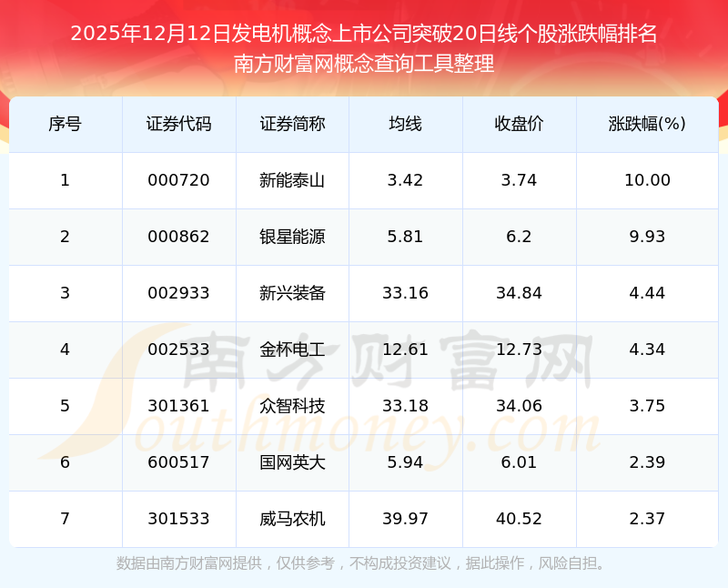Select stock code 002933
Screen dimensions: 728x588
point(178,293)
